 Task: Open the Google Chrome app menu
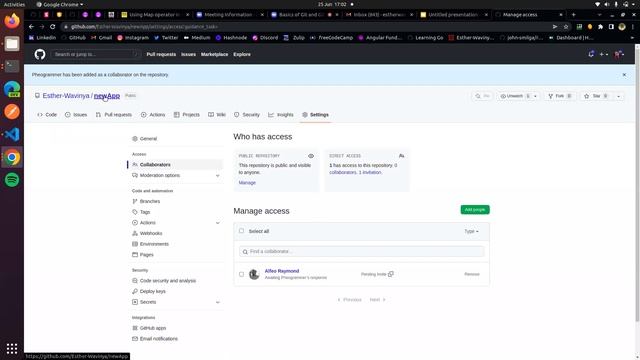pos(60,4)
